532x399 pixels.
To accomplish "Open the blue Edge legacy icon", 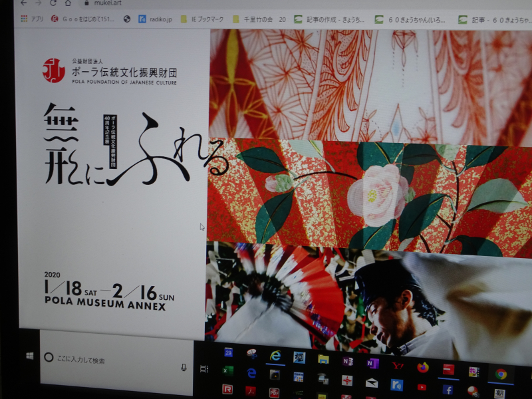I will (x=251, y=373).
